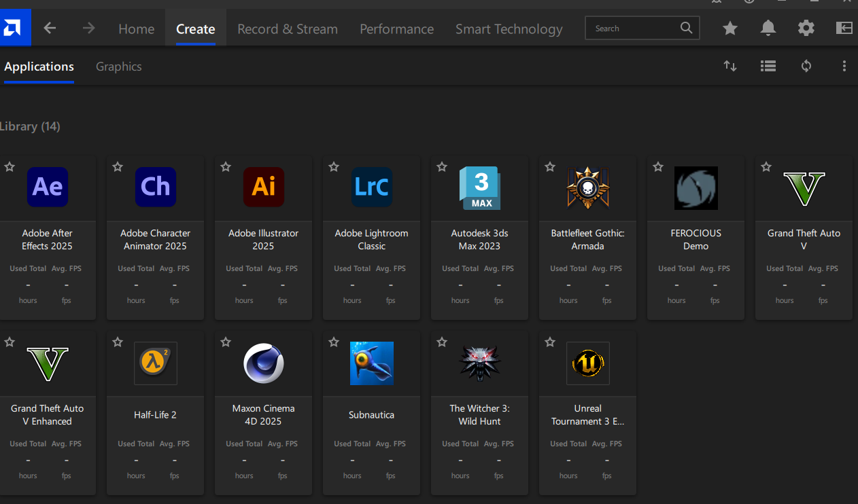Open the Performance tab
858x504 pixels.
[396, 29]
